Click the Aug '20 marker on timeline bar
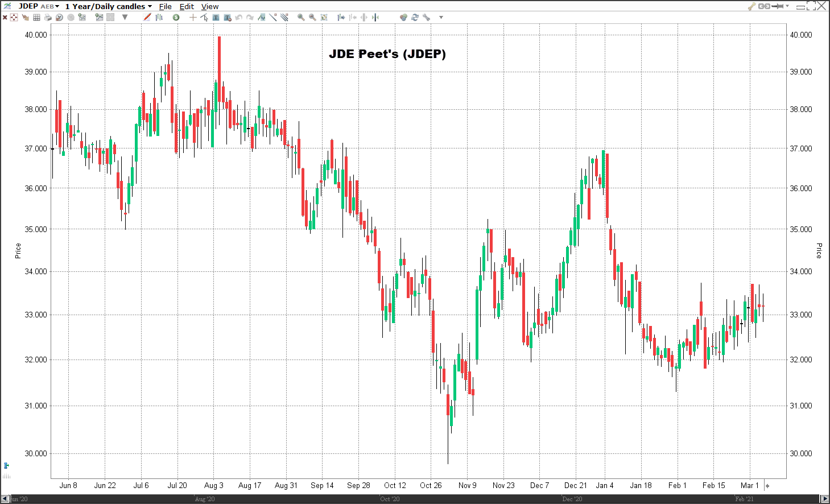The height and width of the screenshot is (504, 830). [x=205, y=499]
